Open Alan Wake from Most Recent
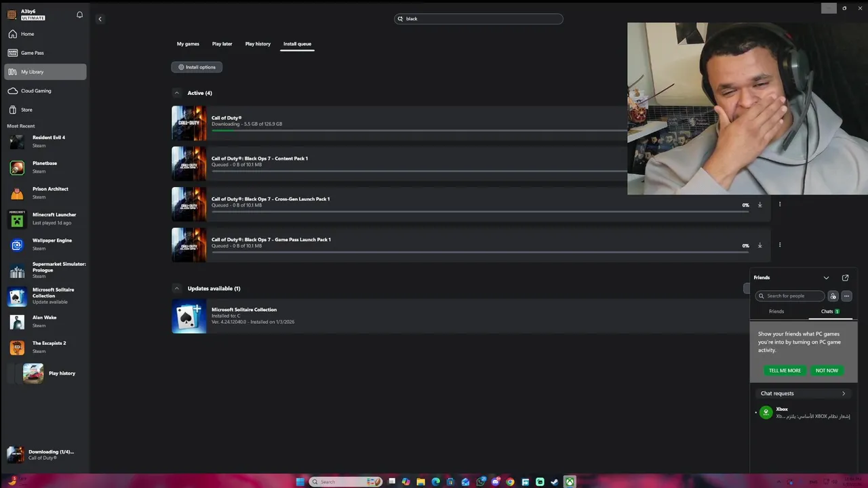 (x=45, y=322)
